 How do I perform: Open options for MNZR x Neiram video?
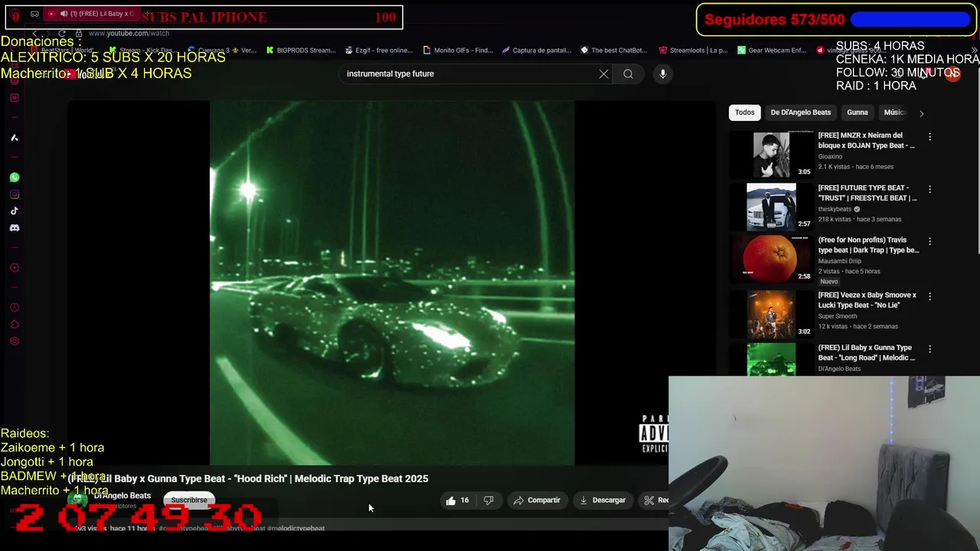[x=929, y=137]
